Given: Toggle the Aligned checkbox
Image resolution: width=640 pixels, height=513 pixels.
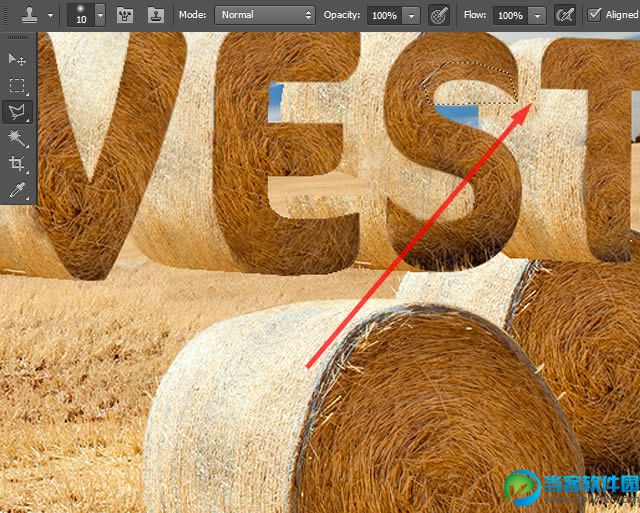Looking at the screenshot, I should (594, 15).
